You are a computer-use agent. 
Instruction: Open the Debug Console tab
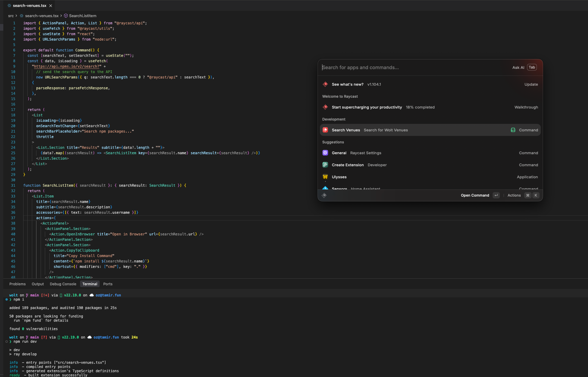[x=63, y=284]
